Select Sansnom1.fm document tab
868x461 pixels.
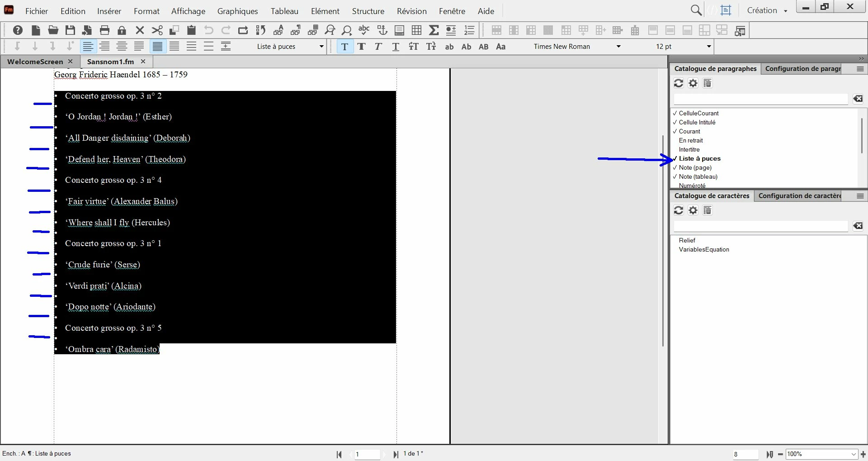tap(110, 62)
